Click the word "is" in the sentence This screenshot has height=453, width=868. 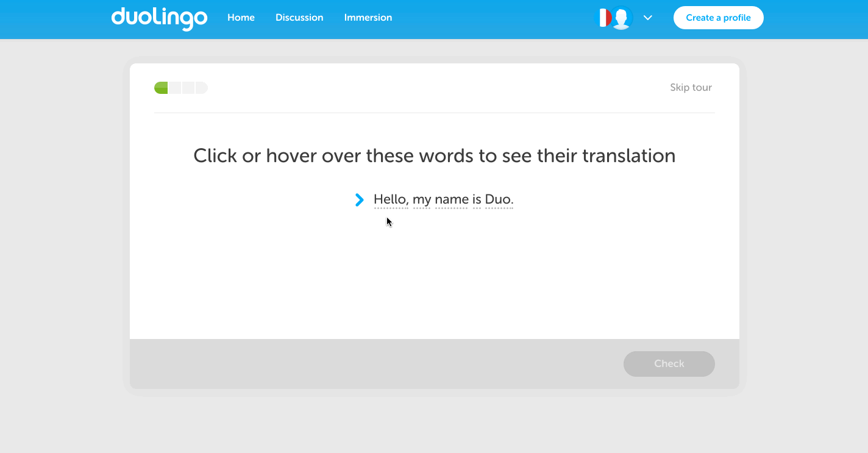(477, 199)
